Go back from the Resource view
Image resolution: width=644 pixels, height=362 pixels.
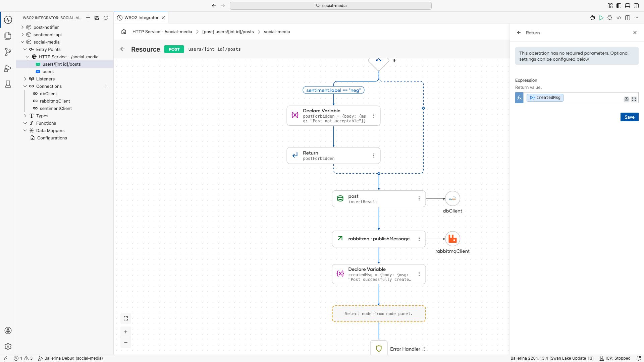coord(122,49)
